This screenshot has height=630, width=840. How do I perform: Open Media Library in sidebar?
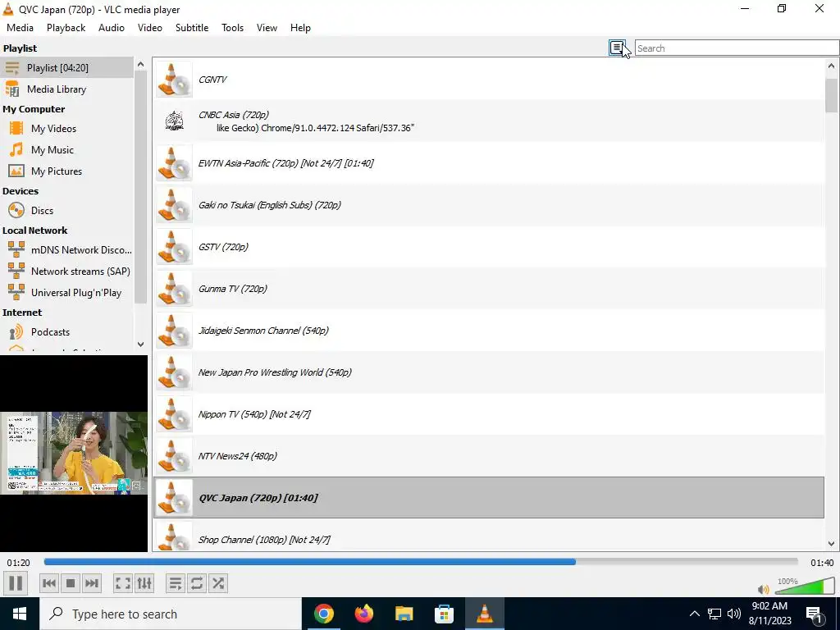(x=66, y=89)
